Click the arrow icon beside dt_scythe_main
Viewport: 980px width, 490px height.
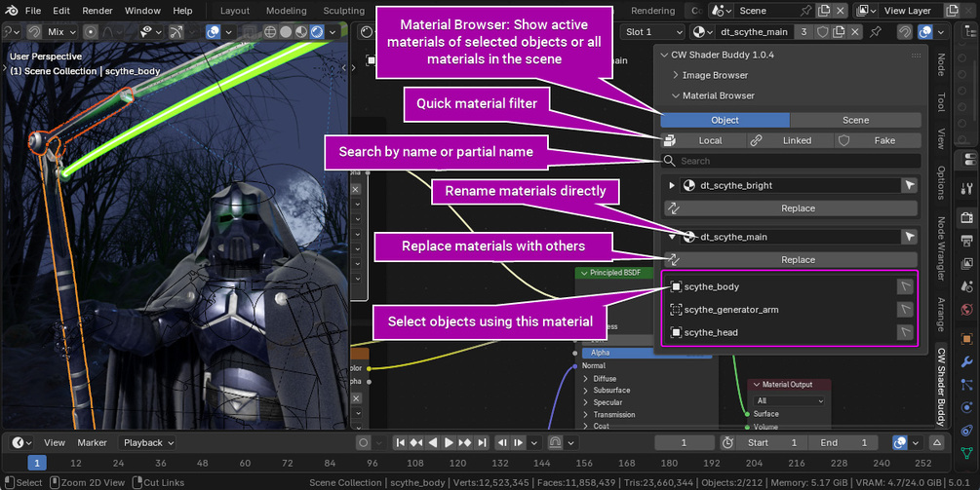tap(910, 237)
